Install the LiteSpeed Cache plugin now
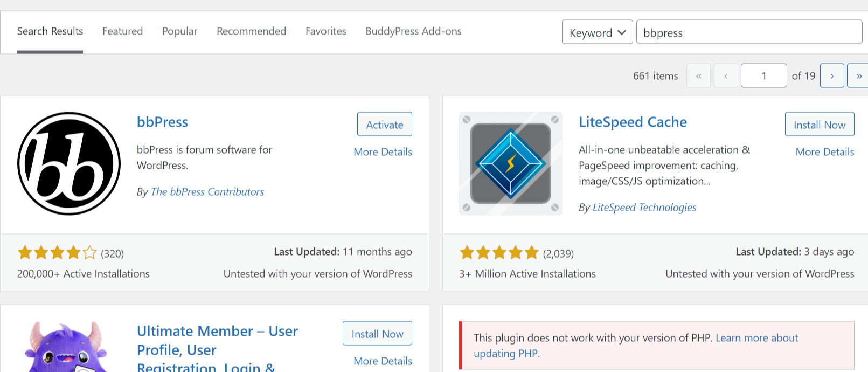Screen dimensions: 868x372 click(820, 124)
